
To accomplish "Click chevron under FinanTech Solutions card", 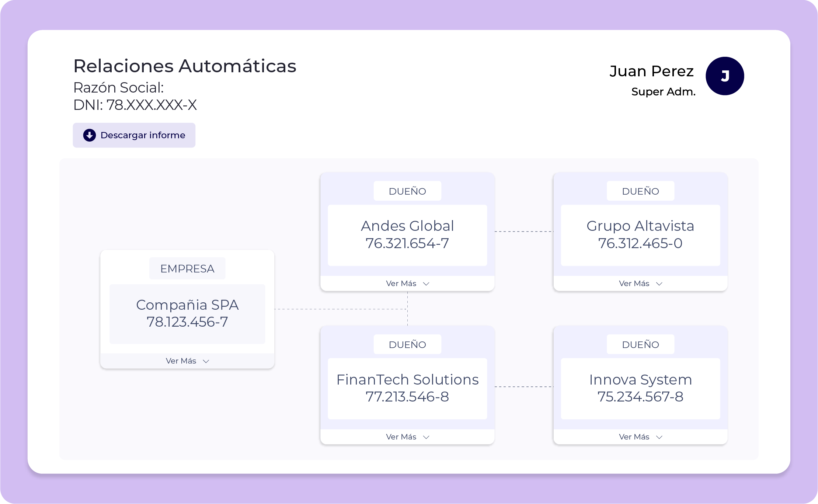I will 426,437.
